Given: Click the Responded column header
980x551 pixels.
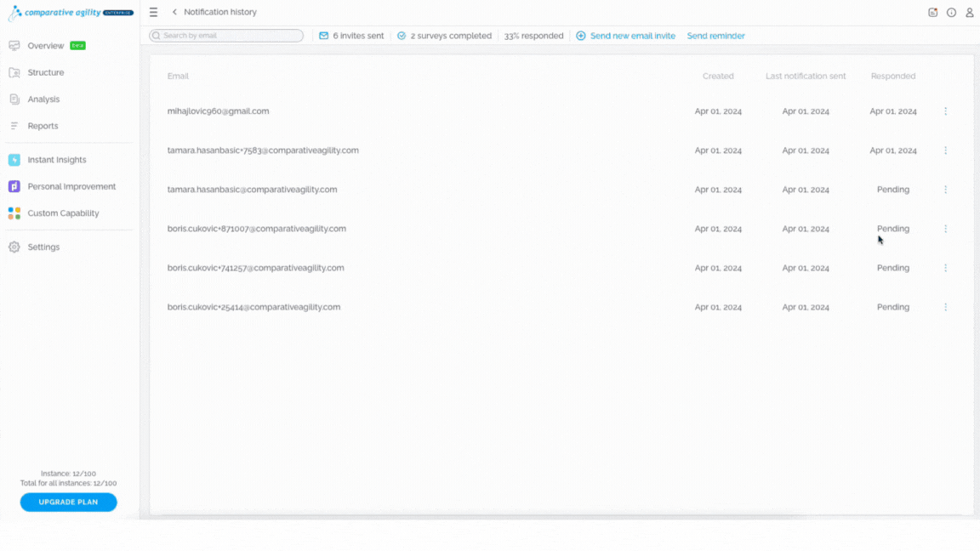Looking at the screenshot, I should (893, 77).
